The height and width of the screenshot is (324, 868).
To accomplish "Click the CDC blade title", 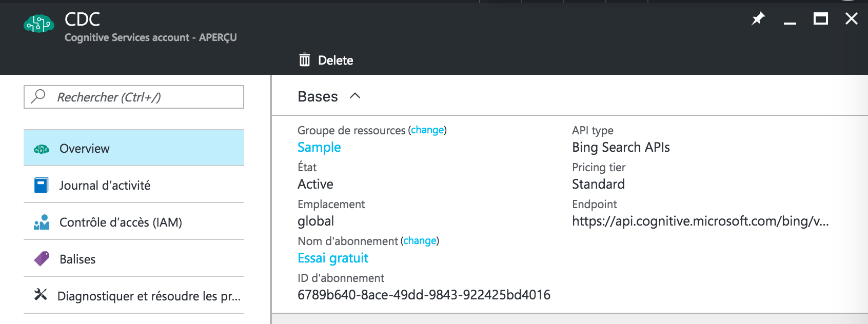I will (x=82, y=19).
